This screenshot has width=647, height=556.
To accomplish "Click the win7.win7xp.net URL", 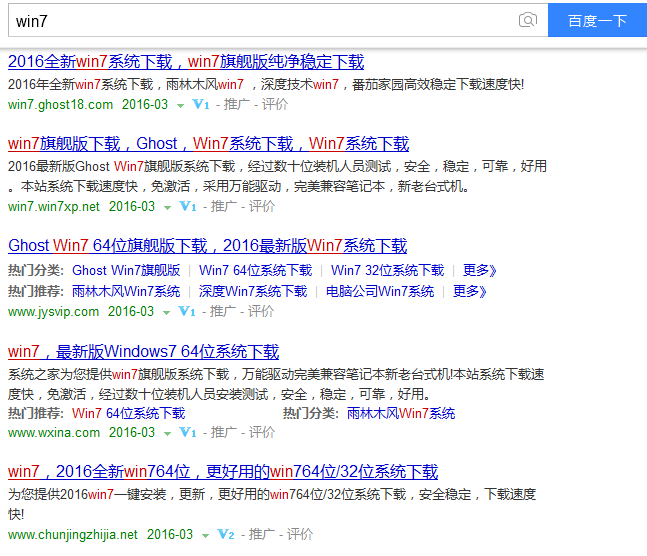I will tap(54, 206).
